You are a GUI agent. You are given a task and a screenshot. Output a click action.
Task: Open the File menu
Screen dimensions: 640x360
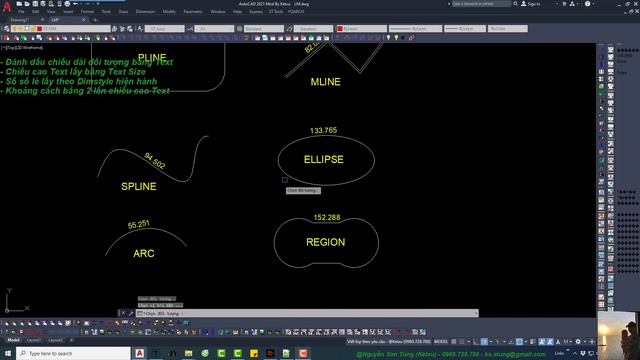(21, 12)
